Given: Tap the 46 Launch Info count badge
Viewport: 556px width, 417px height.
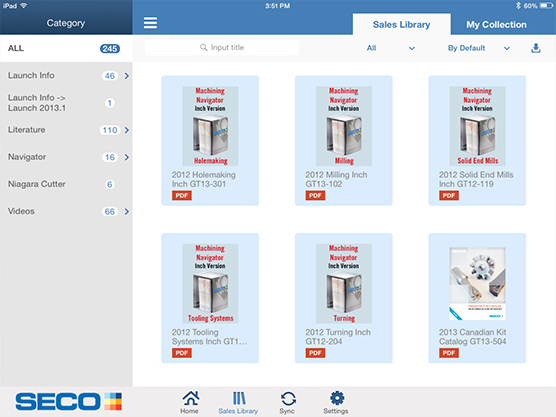Looking at the screenshot, I should click(x=110, y=76).
